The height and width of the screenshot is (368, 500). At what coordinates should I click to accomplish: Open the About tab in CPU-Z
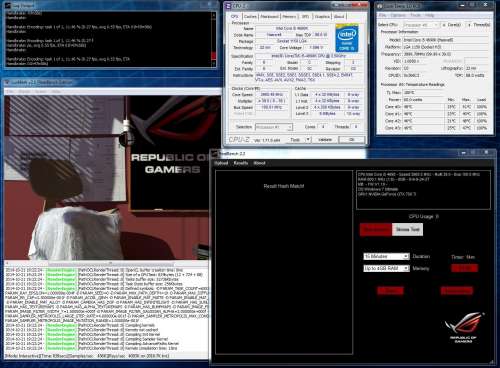pyautogui.click(x=339, y=16)
